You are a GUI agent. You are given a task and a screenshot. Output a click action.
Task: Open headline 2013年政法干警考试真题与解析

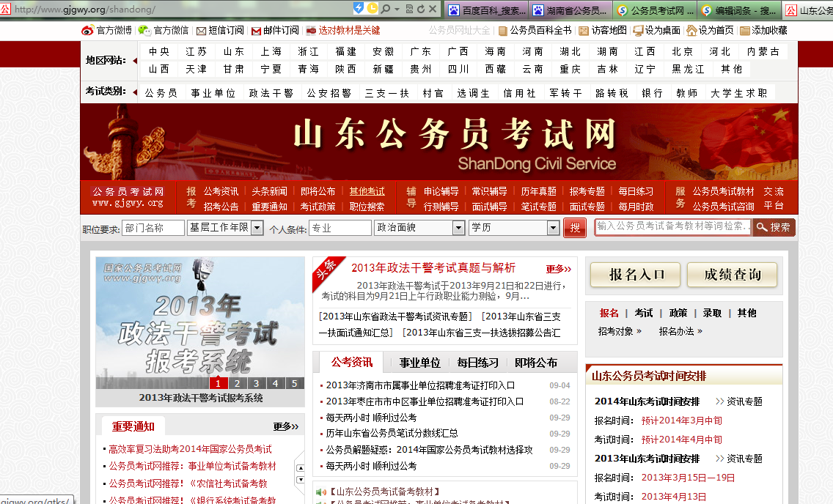(x=433, y=268)
